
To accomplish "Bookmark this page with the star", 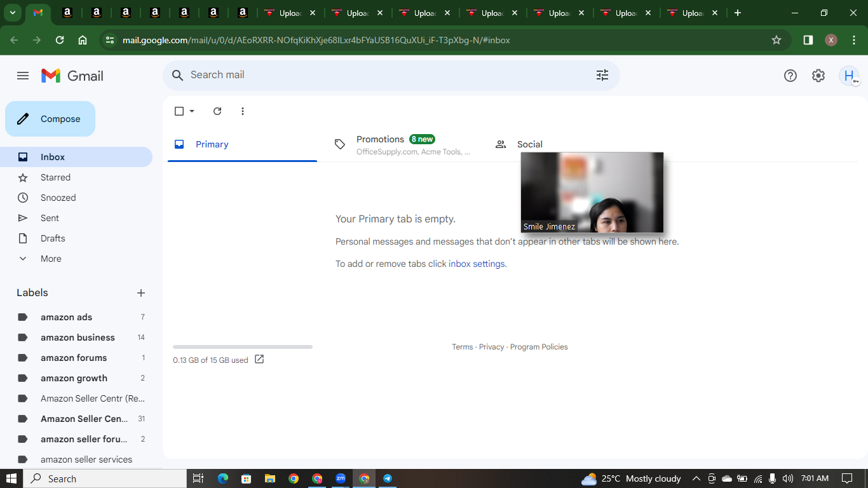I will pos(776,40).
